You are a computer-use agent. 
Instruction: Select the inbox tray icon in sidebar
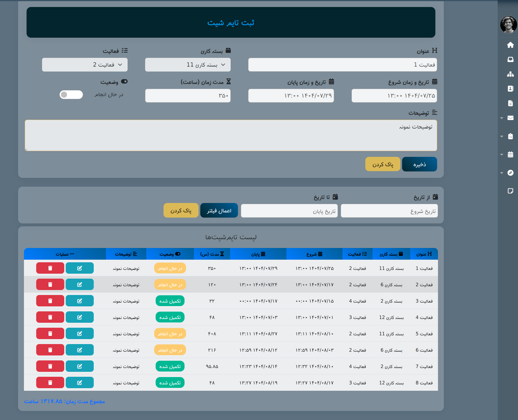(510, 60)
